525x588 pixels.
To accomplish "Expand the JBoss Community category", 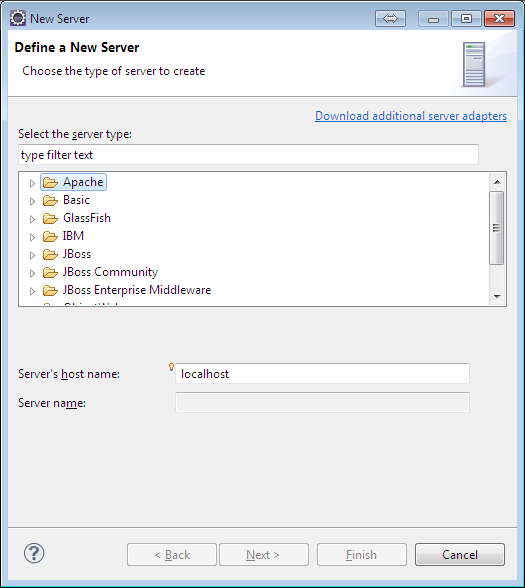I will [32, 273].
